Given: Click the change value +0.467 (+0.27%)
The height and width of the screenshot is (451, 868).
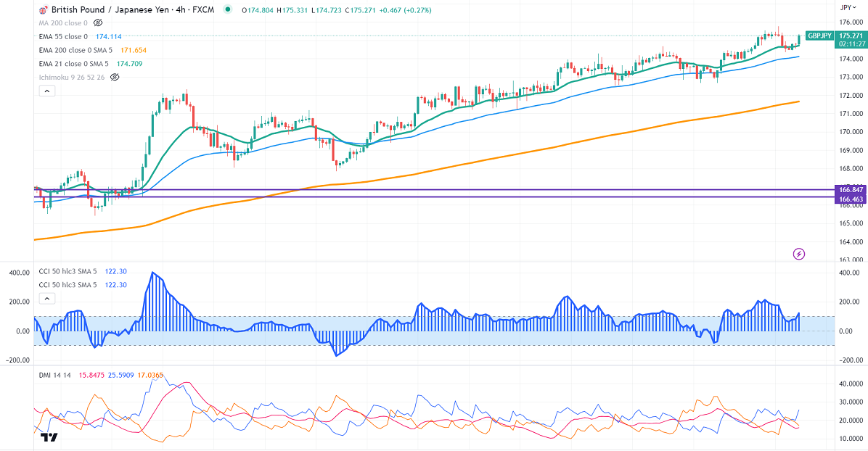Looking at the screenshot, I should (x=405, y=10).
